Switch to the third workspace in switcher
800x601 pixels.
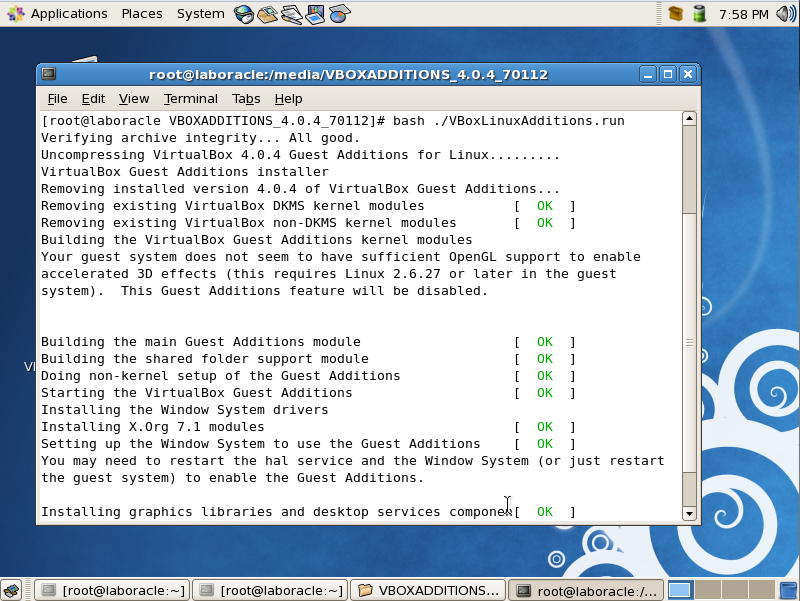[734, 590]
